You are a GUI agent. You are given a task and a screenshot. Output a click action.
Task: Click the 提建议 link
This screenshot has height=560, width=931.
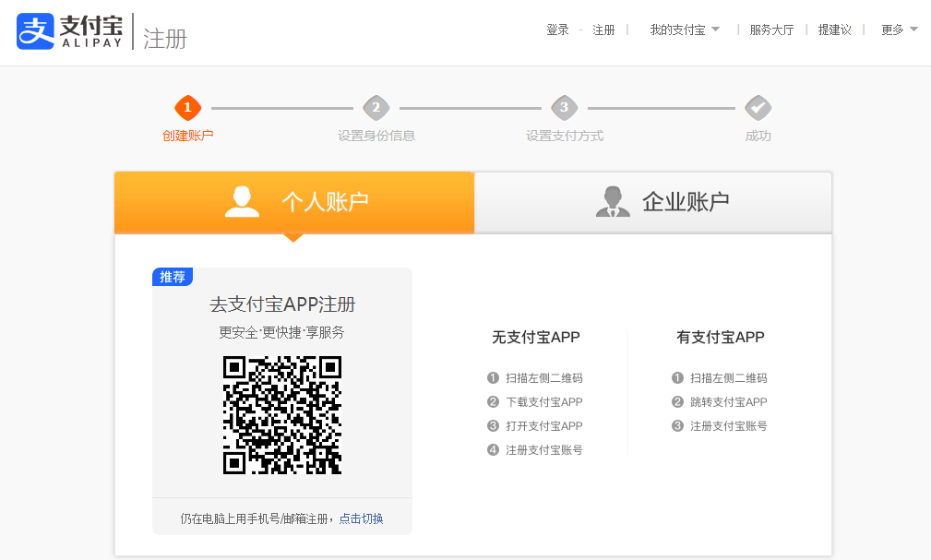click(x=834, y=30)
